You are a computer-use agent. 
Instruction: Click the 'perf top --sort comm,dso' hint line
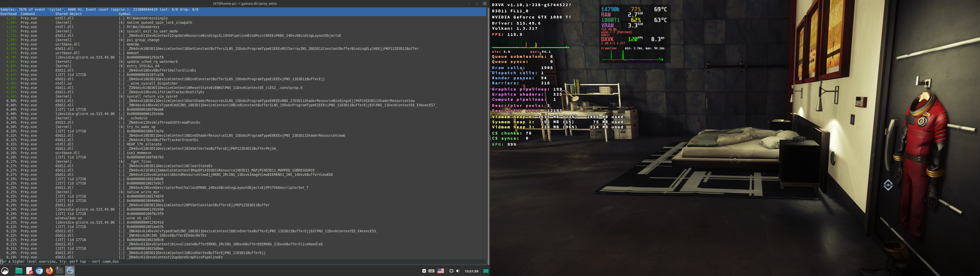pos(59,261)
